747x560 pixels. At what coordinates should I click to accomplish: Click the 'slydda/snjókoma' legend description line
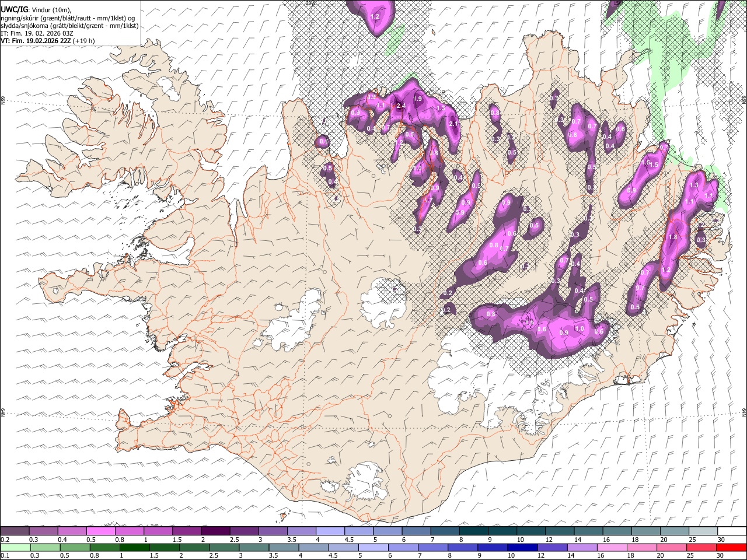click(x=69, y=26)
